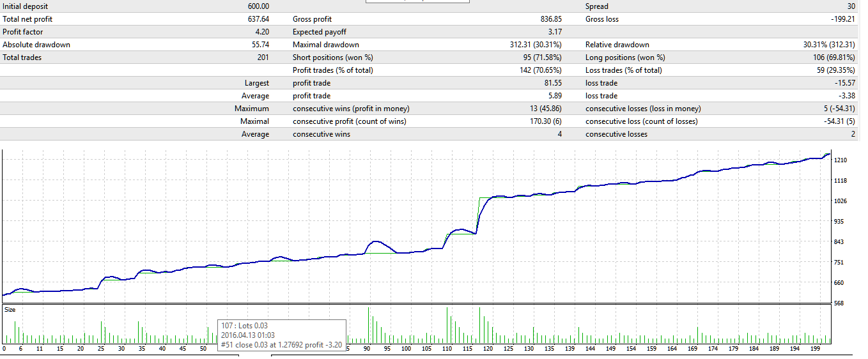Viewport: 868px width, 359px height.
Task: Click the 'Absolute drawdown' label
Action: click(x=36, y=45)
